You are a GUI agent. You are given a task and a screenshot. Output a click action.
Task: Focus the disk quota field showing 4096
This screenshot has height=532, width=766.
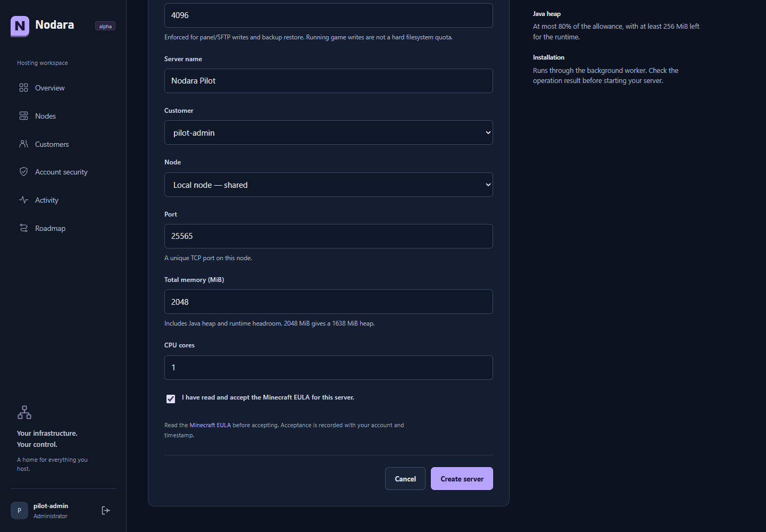click(329, 15)
